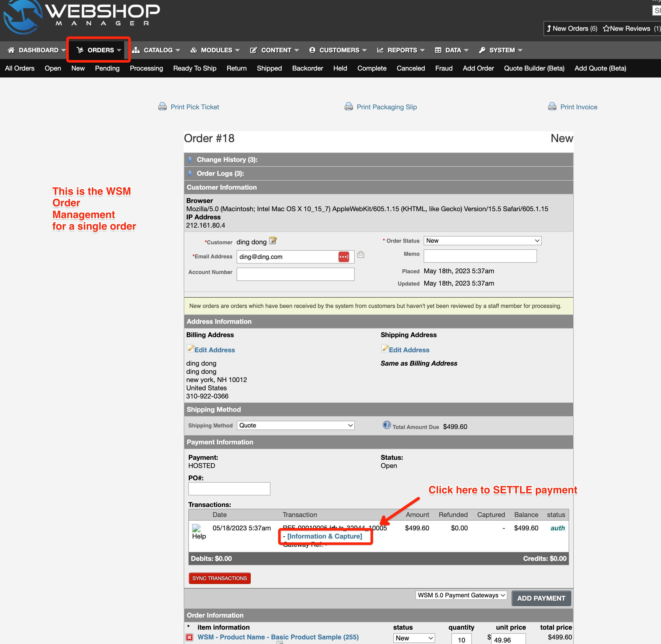The width and height of the screenshot is (661, 644).
Task: Open the Order Status dropdown
Action: 482,241
